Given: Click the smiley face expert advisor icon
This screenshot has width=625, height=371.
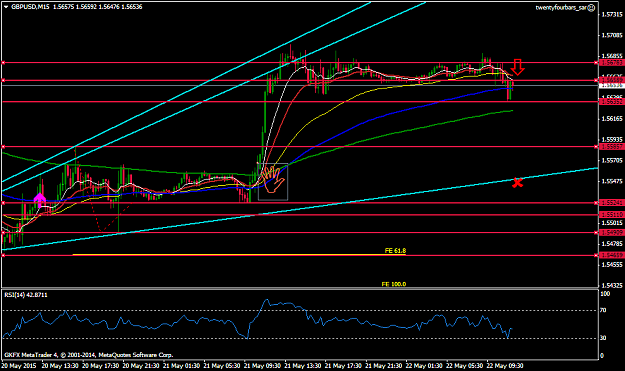Looking at the screenshot, I should pos(592,8).
